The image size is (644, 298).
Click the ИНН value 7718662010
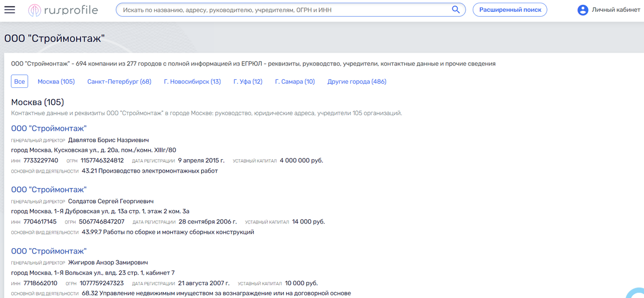[41, 283]
